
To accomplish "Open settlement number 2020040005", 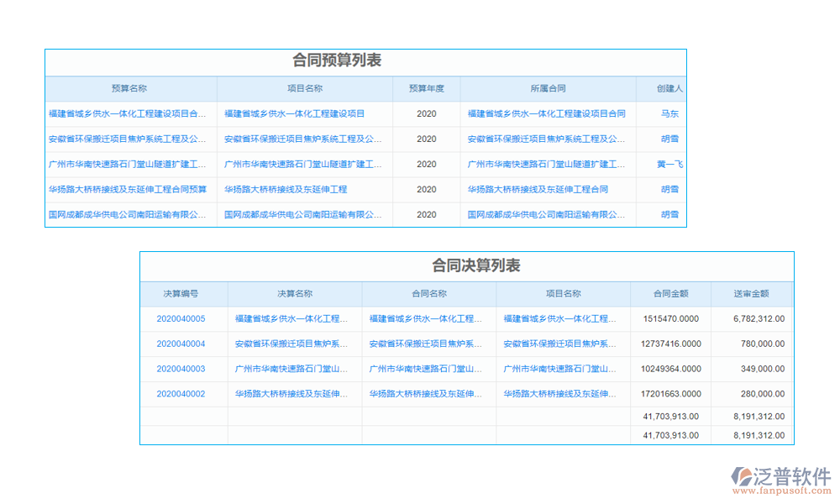I will (184, 318).
